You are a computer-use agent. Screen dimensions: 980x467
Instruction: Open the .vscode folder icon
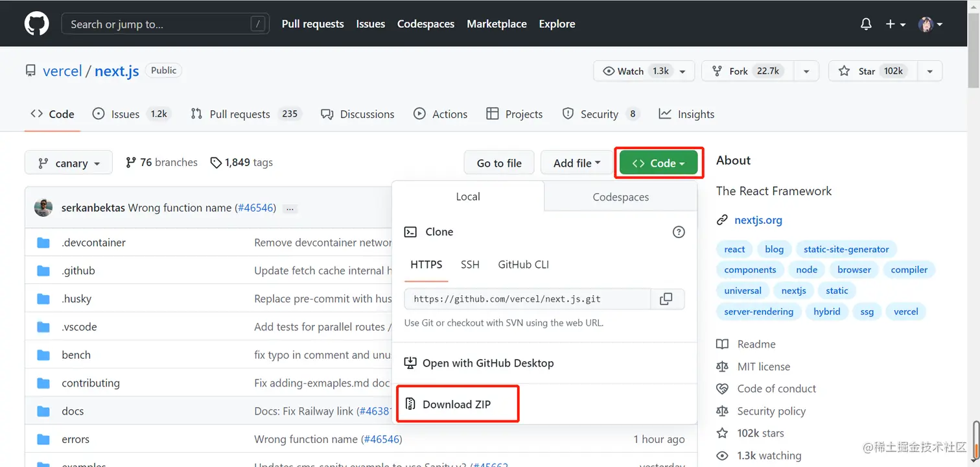43,327
